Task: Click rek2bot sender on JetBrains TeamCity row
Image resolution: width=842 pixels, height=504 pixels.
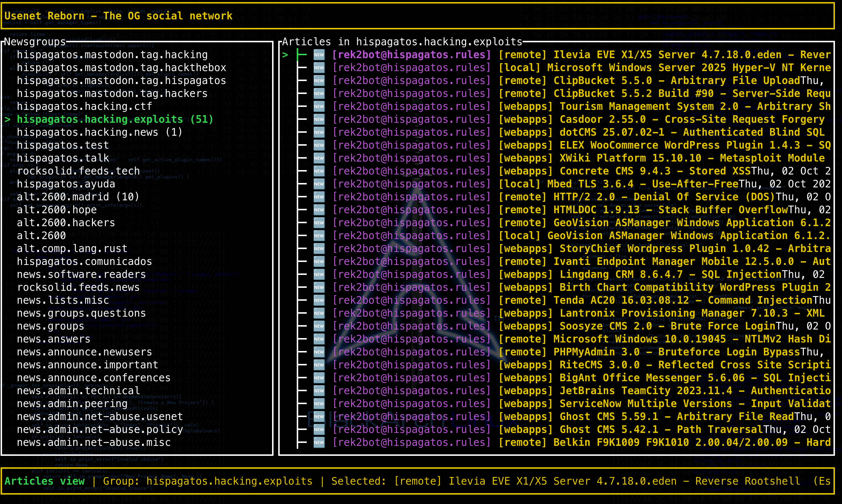Action: point(411,391)
